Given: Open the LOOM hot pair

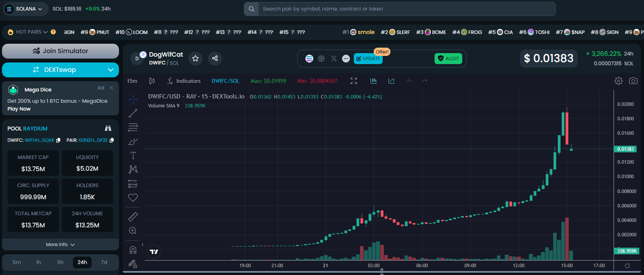Looking at the screenshot, I should [131, 32].
